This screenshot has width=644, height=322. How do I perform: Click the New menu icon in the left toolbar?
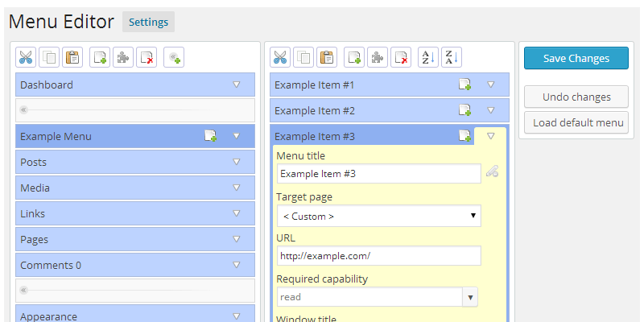coord(100,57)
